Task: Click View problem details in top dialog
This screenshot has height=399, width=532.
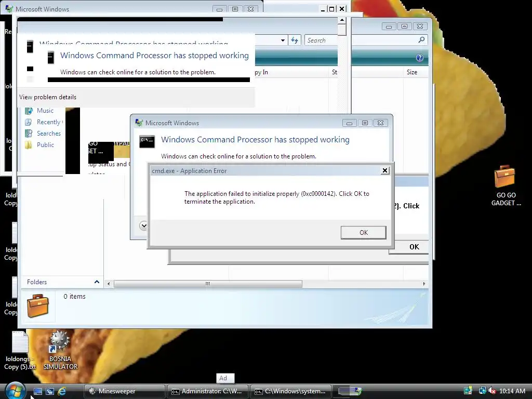Action: [48, 97]
